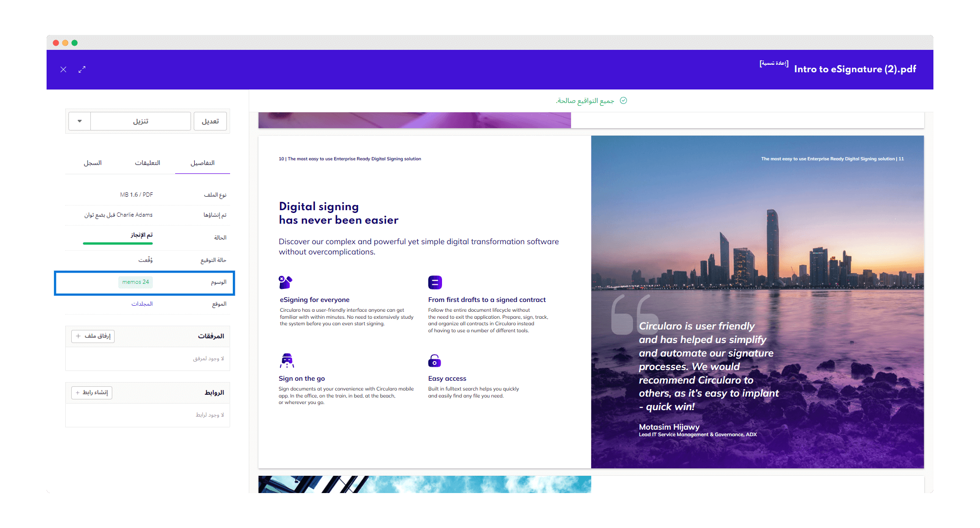Switch to the السجل tab
Screen dimensions: 980x528
coord(93,163)
